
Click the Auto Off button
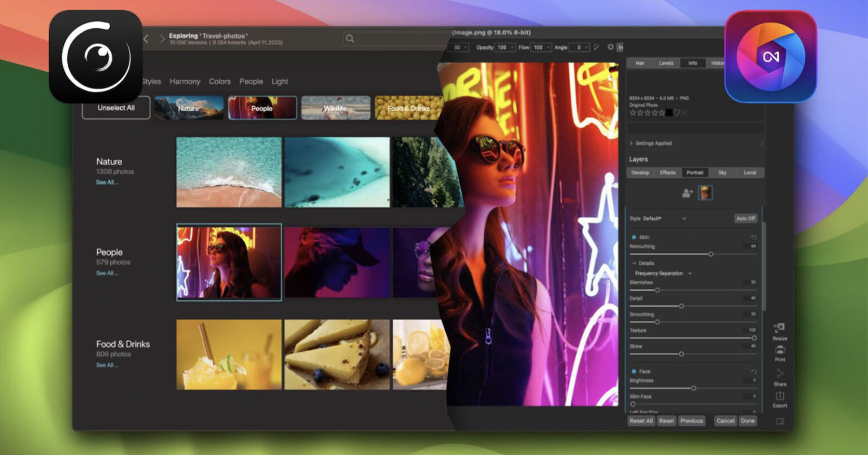745,218
